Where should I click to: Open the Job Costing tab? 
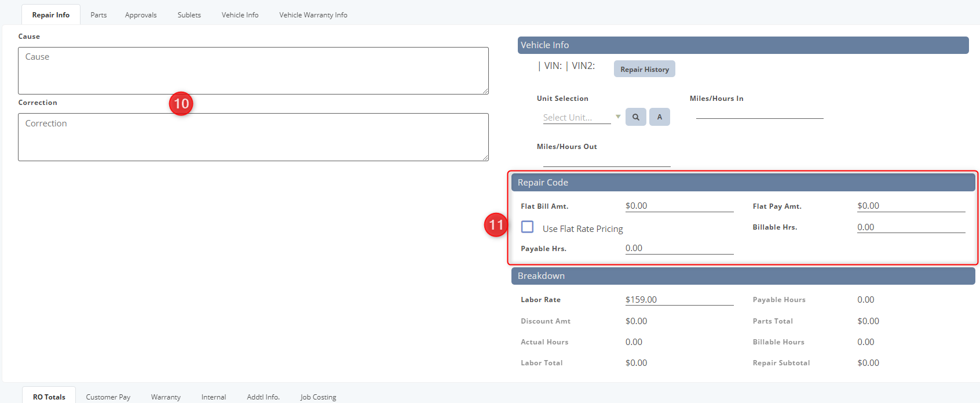point(318,397)
